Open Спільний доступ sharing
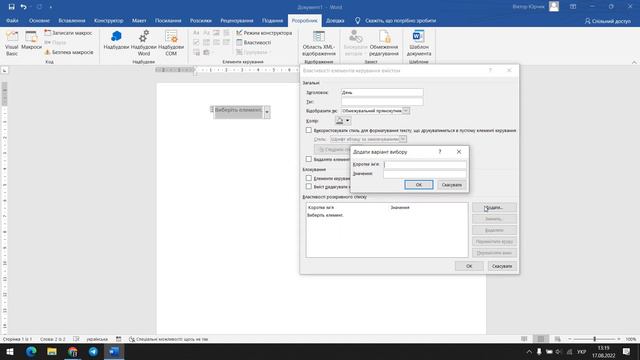The height and width of the screenshot is (360, 640). (x=608, y=21)
